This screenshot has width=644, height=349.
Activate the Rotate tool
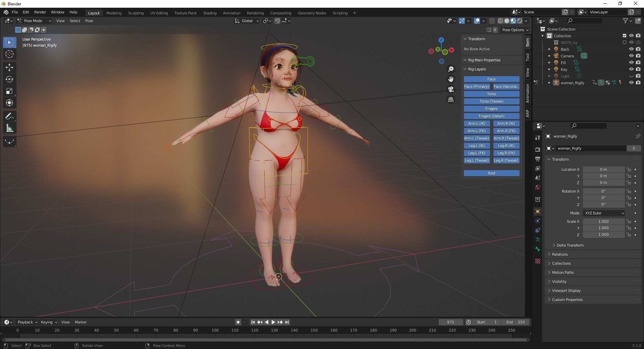(x=9, y=79)
